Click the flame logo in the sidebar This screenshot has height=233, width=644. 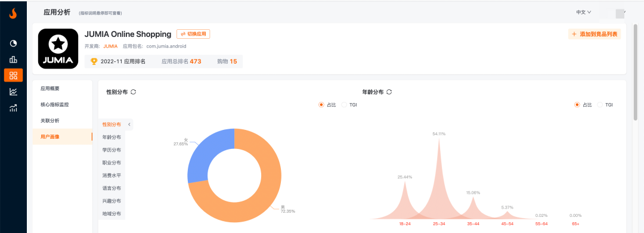[x=13, y=14]
